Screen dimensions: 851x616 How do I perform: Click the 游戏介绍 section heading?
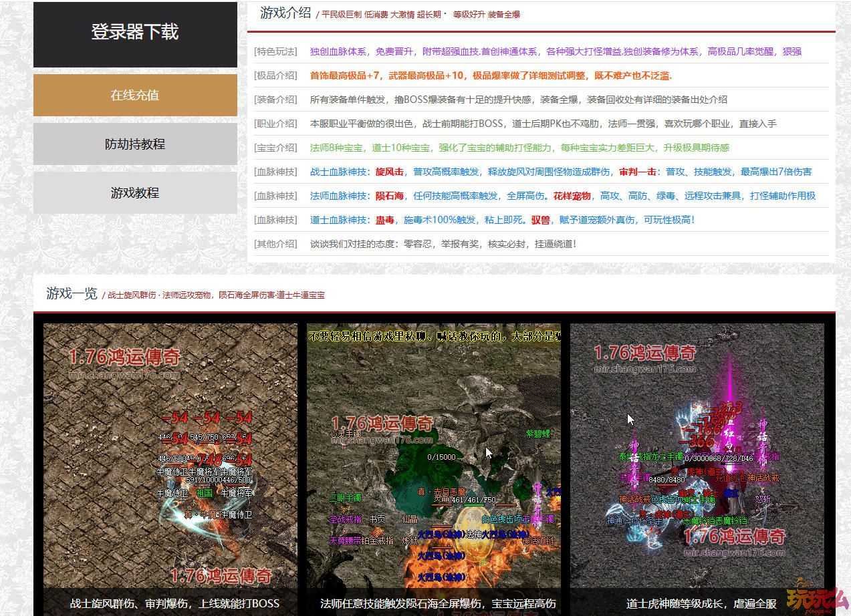pos(285,13)
